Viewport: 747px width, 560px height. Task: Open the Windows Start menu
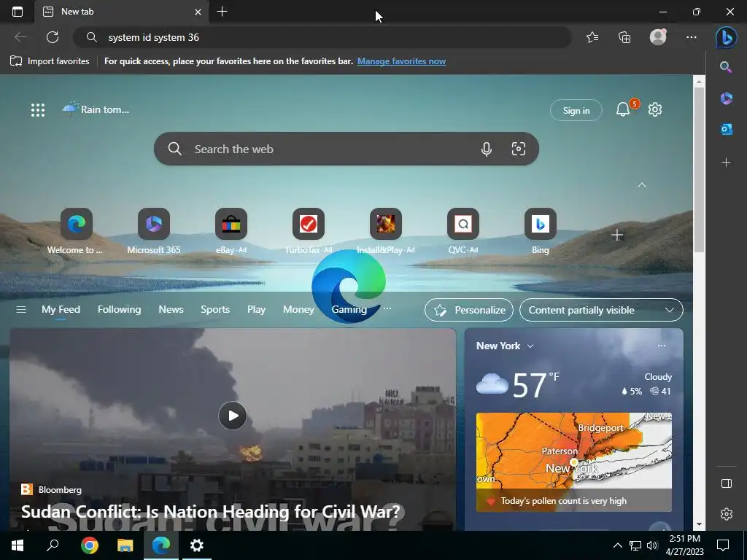pos(18,545)
